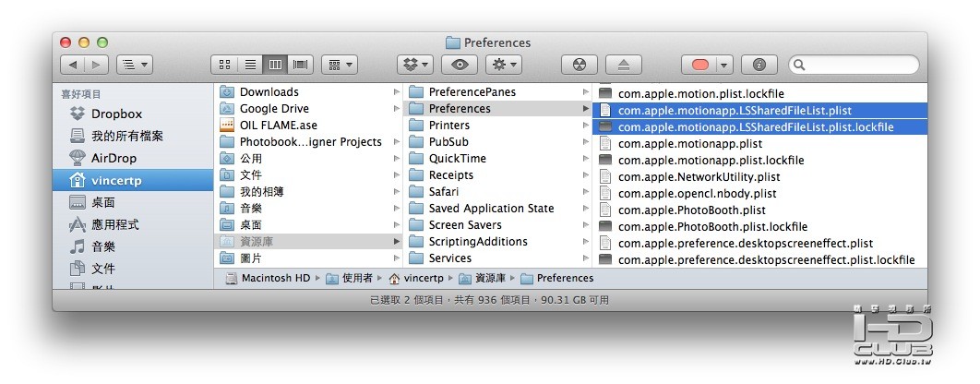Viewport: 980px width, 384px height.
Task: Go forward with the right arrow button
Action: 96,65
